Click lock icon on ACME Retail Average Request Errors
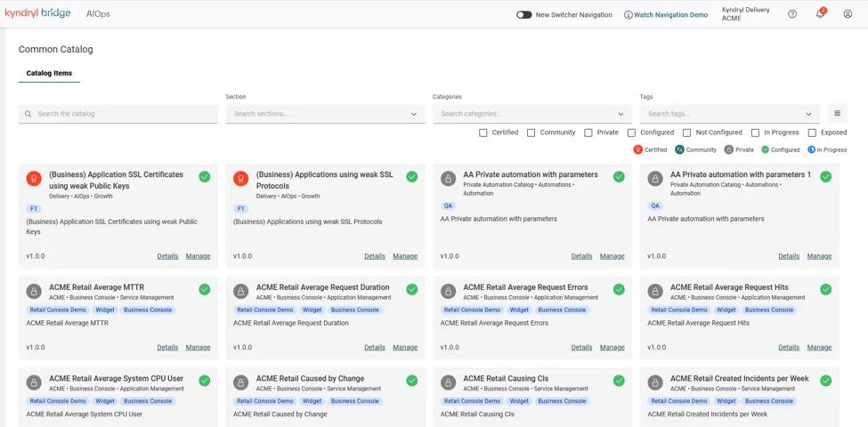The image size is (868, 427). [448, 291]
